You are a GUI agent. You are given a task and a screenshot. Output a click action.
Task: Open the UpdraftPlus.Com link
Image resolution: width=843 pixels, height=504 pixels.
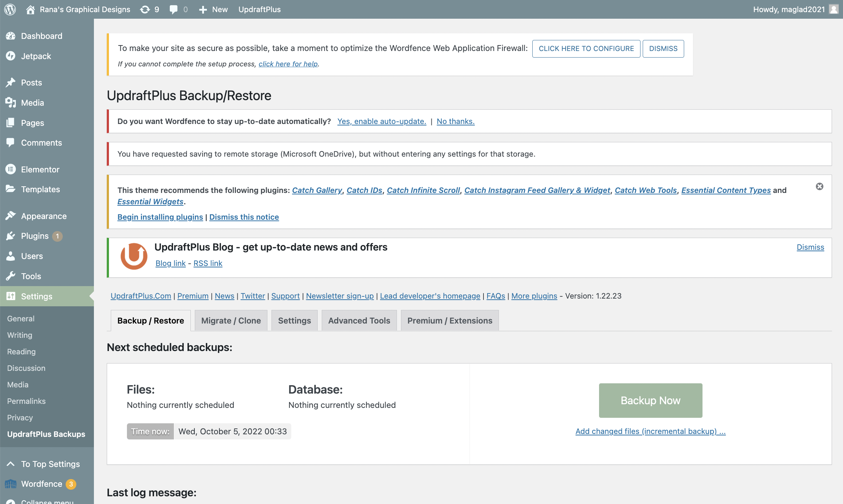click(141, 296)
